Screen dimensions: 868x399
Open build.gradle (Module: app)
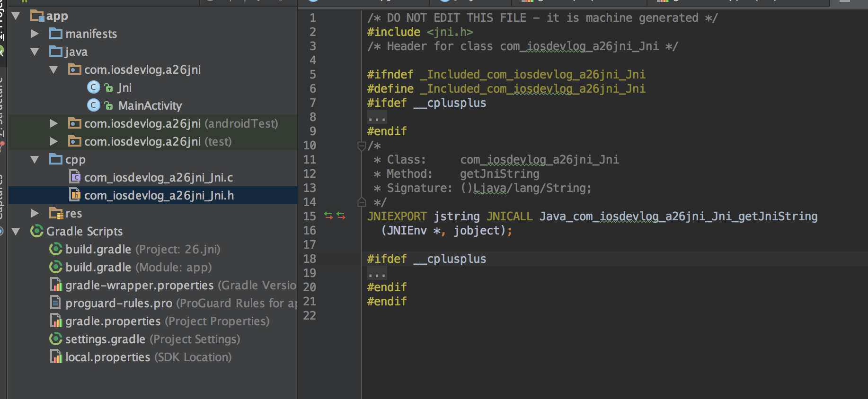pyautogui.click(x=139, y=267)
